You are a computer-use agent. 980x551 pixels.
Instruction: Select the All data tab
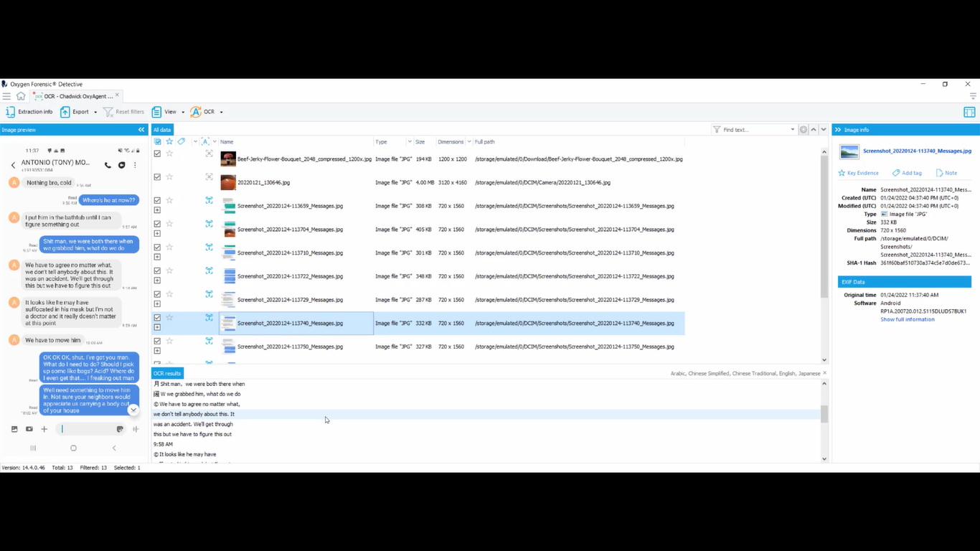162,129
